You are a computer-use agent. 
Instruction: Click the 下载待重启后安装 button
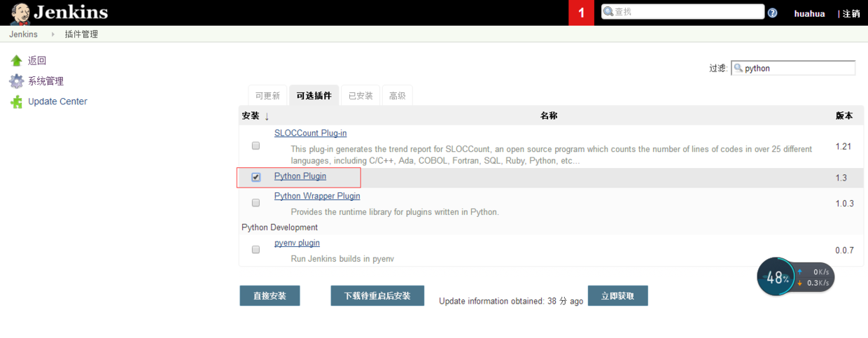tap(377, 295)
